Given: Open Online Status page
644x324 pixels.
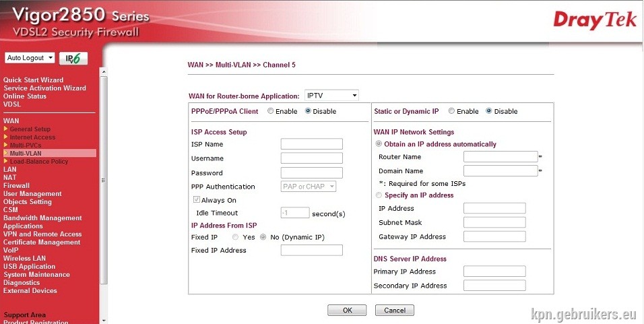Looking at the screenshot, I should [25, 96].
